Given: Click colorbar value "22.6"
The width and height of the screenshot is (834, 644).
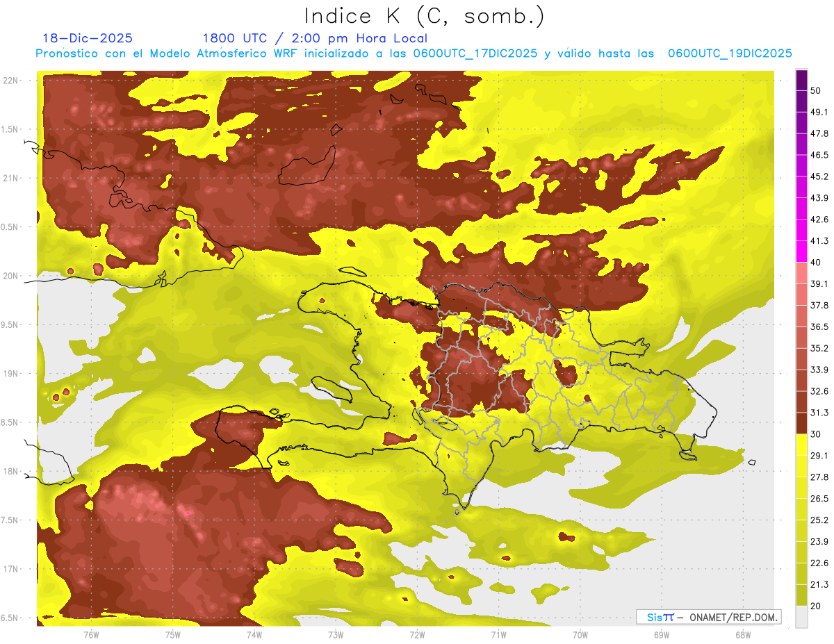Looking at the screenshot, I should (x=819, y=563).
